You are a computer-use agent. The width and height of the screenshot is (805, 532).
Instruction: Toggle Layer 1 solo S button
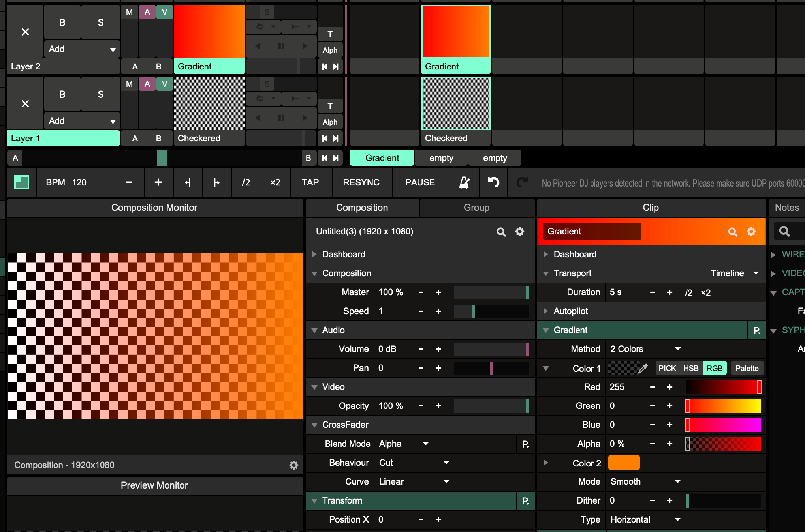100,95
